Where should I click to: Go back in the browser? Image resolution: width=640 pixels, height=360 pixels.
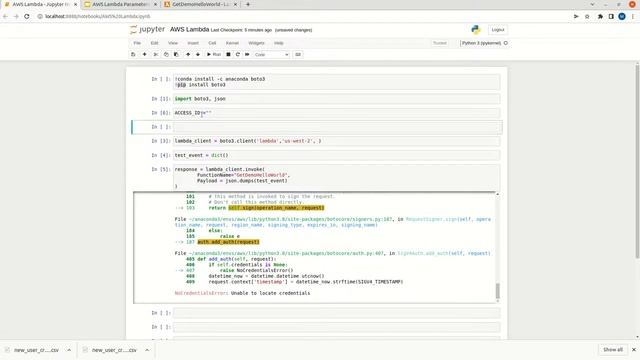point(5,16)
